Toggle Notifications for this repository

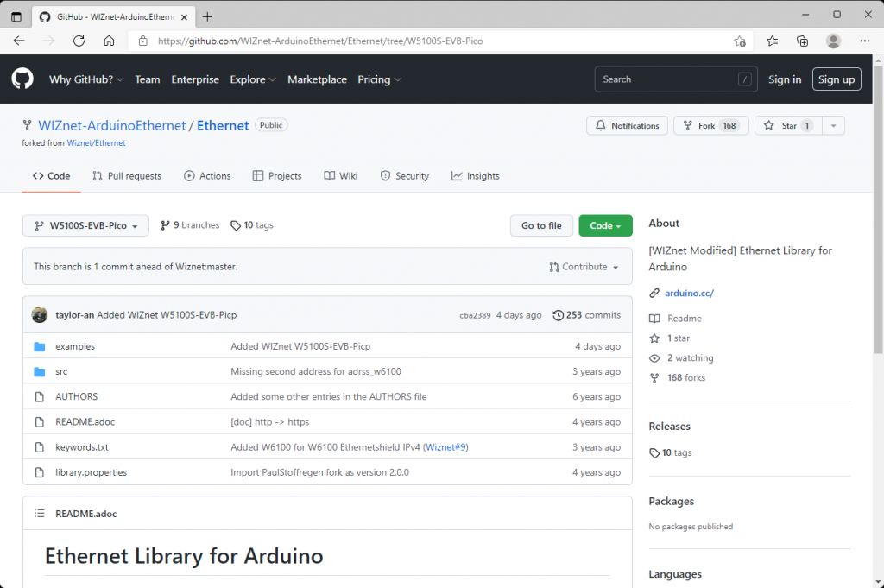tap(627, 126)
